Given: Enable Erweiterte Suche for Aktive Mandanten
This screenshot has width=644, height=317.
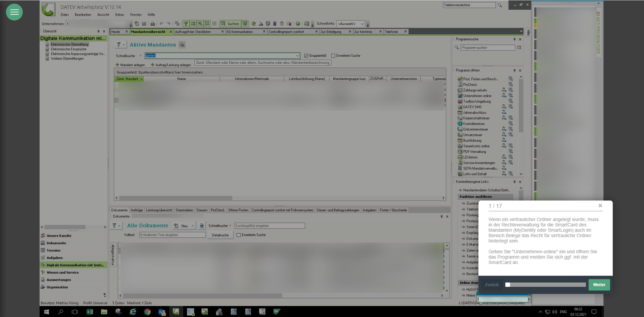Looking at the screenshot, I should point(333,56).
